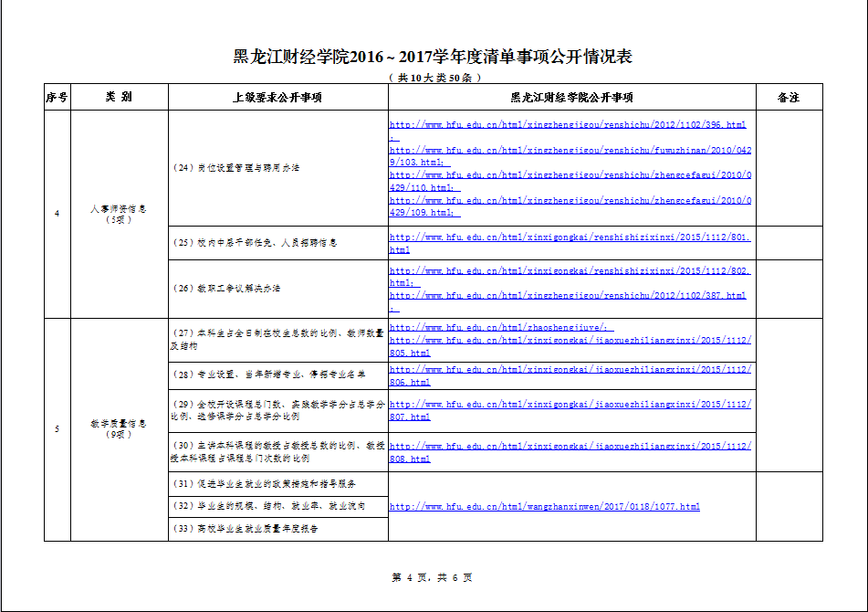
Task: Open the renshichu/2012/1102/396.html link
Action: (567, 124)
